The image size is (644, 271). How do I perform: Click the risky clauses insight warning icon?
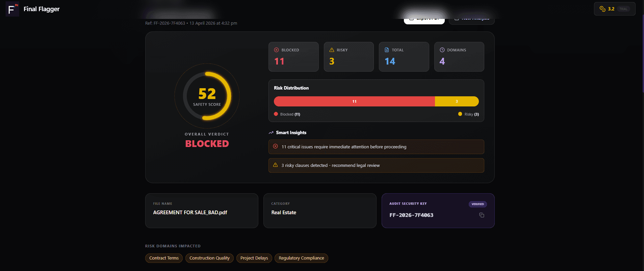(275, 165)
